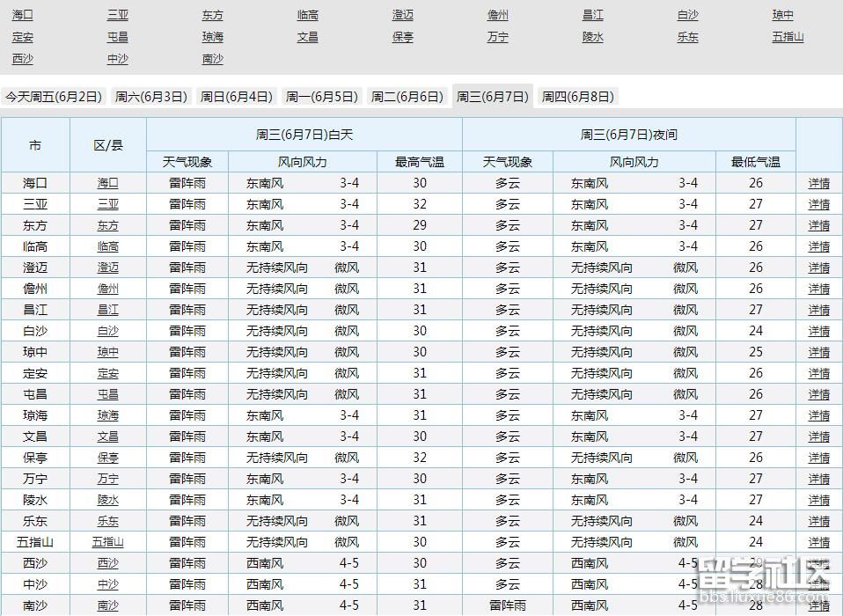Open 详情 for the 海口 row
This screenshot has height=616, width=843.
point(817,182)
